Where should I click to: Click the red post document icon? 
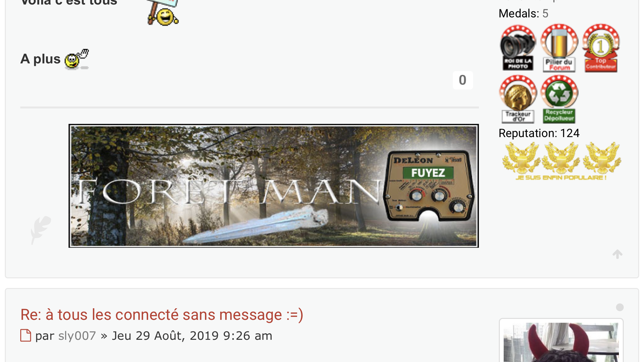(x=26, y=335)
